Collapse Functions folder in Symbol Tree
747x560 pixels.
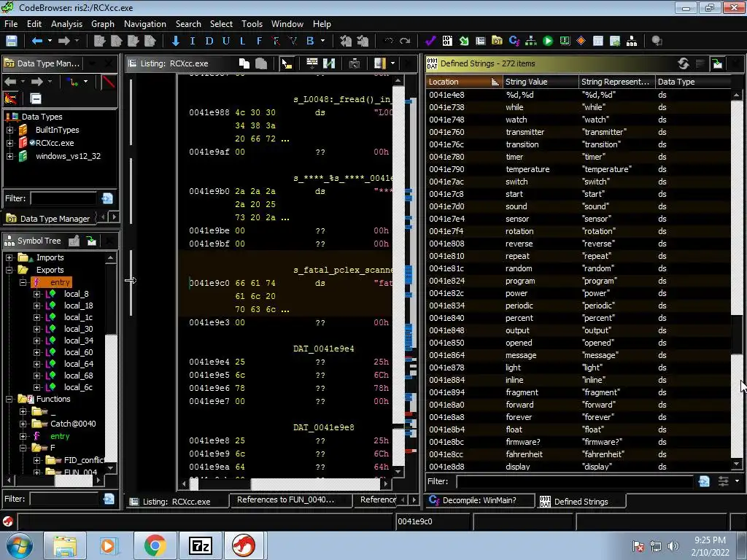[x=9, y=399]
